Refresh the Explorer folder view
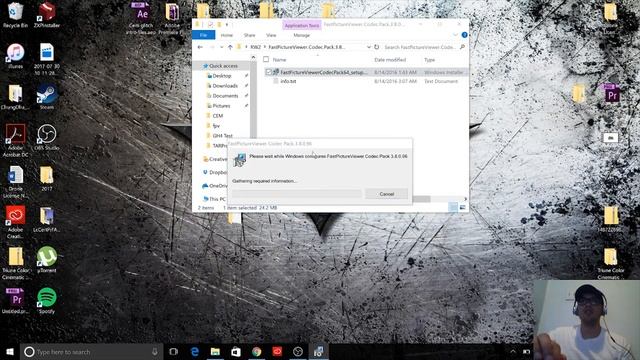 pyautogui.click(x=376, y=47)
